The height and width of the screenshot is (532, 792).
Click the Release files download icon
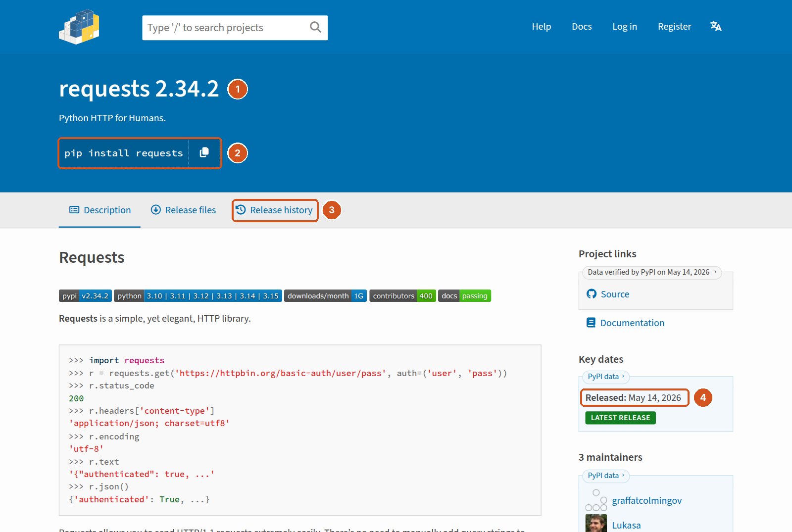tap(156, 210)
